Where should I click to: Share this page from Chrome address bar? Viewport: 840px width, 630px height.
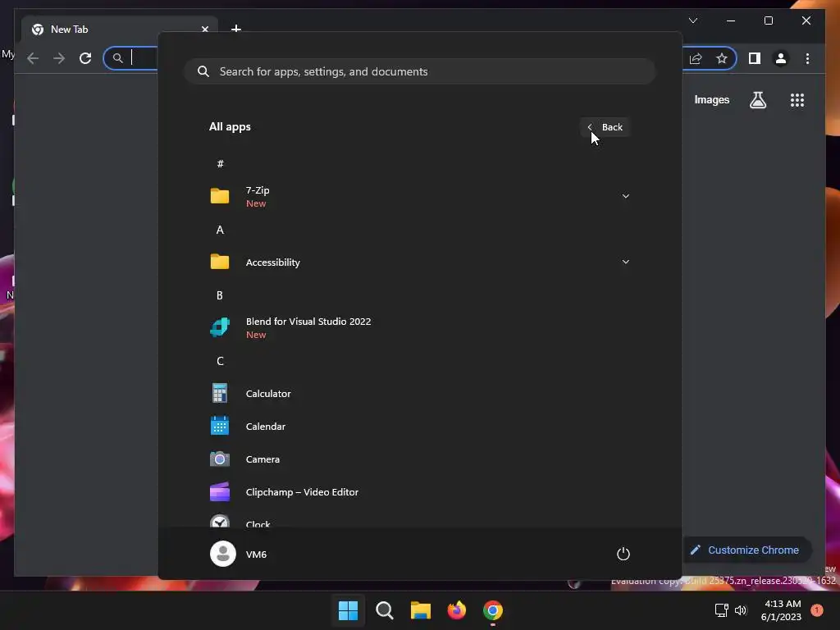[x=696, y=58]
